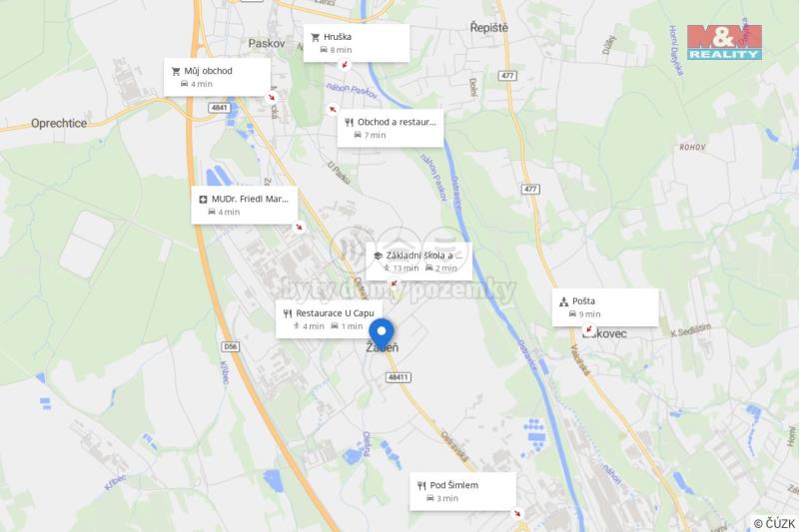Click the blue location pin at Žabeň
Image resolution: width=799 pixels, height=532 pixels.
pos(382,333)
